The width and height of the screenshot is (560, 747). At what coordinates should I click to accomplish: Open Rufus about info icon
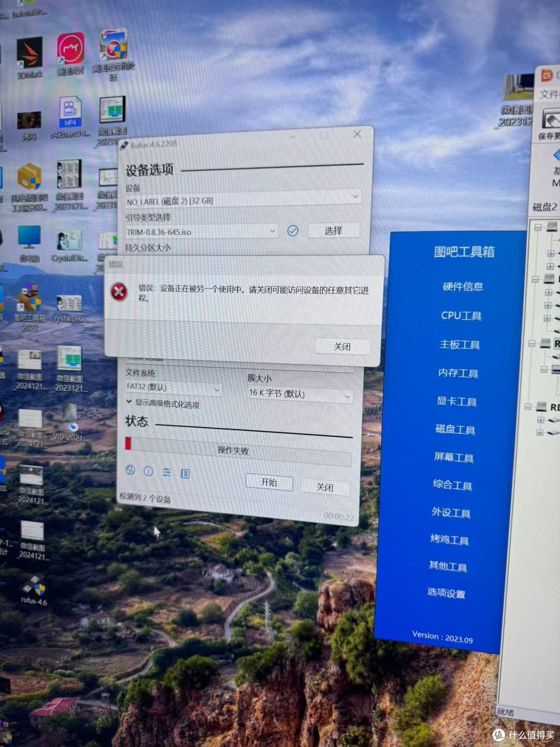pyautogui.click(x=148, y=471)
